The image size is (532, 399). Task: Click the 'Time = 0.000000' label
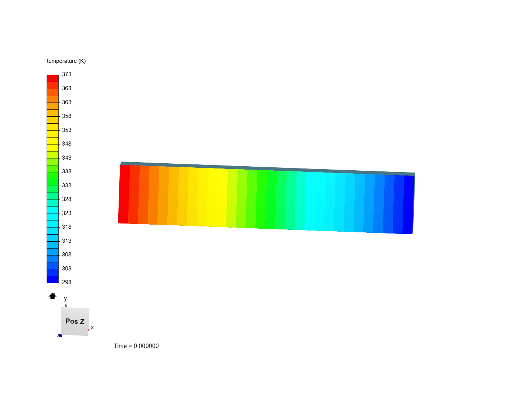136,346
